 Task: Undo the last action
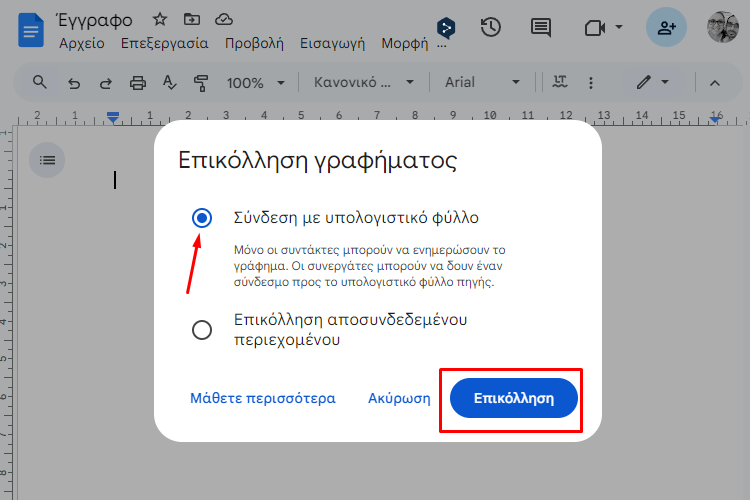(x=74, y=83)
